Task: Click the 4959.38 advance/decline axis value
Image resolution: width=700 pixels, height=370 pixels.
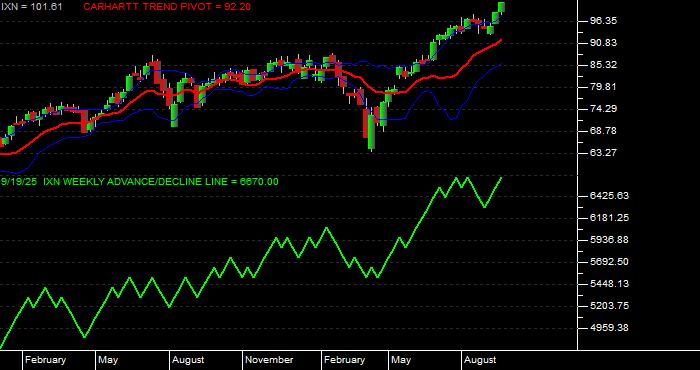Action: pyautogui.click(x=608, y=328)
